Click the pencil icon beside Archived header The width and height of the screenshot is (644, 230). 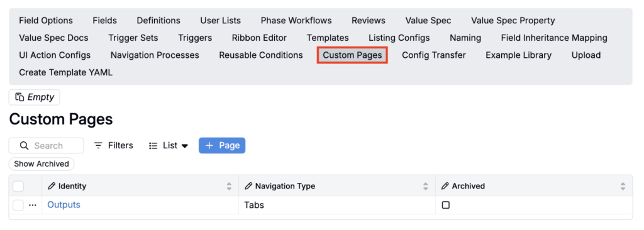pyautogui.click(x=445, y=186)
